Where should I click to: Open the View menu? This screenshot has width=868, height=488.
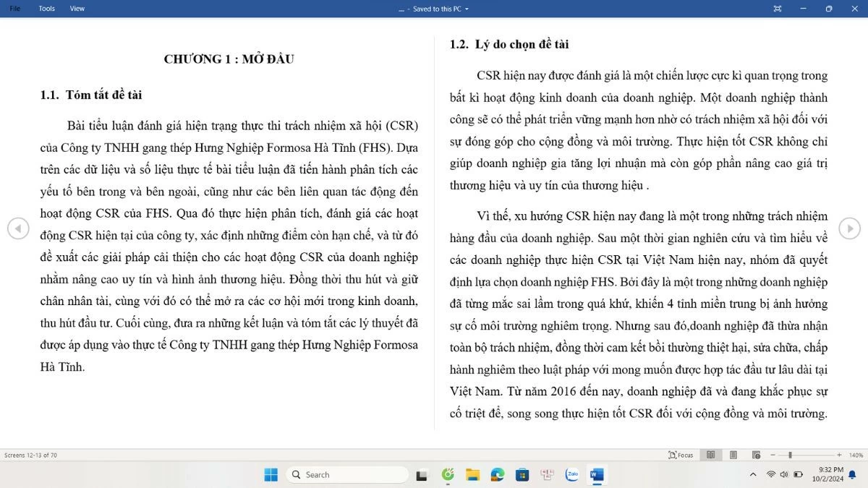[x=77, y=8]
